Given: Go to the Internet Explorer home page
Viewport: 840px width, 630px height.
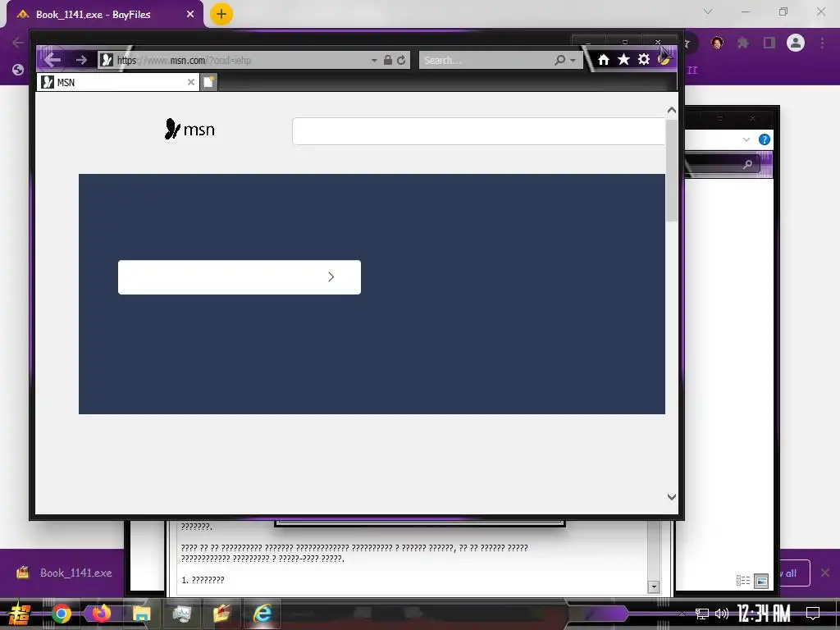Looking at the screenshot, I should (x=604, y=60).
